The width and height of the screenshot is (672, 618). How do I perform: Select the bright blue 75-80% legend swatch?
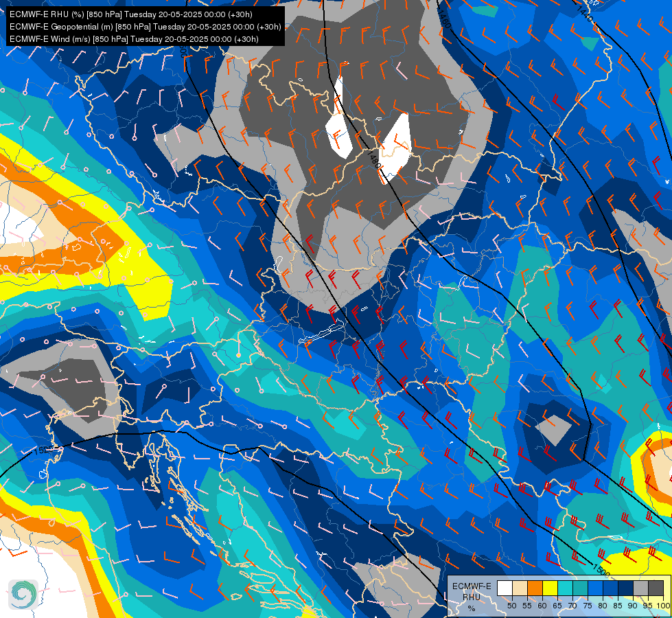[595, 588]
